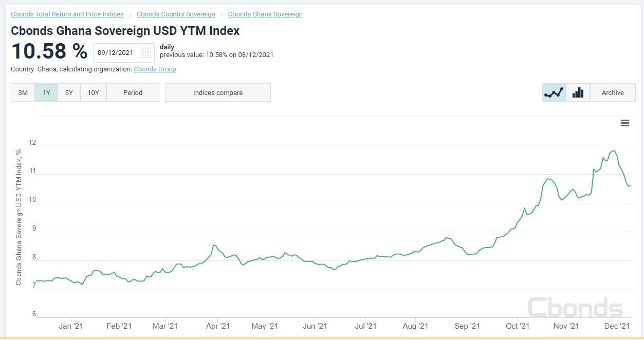
Task: Click the y-axis value 11
Action: pos(32,171)
